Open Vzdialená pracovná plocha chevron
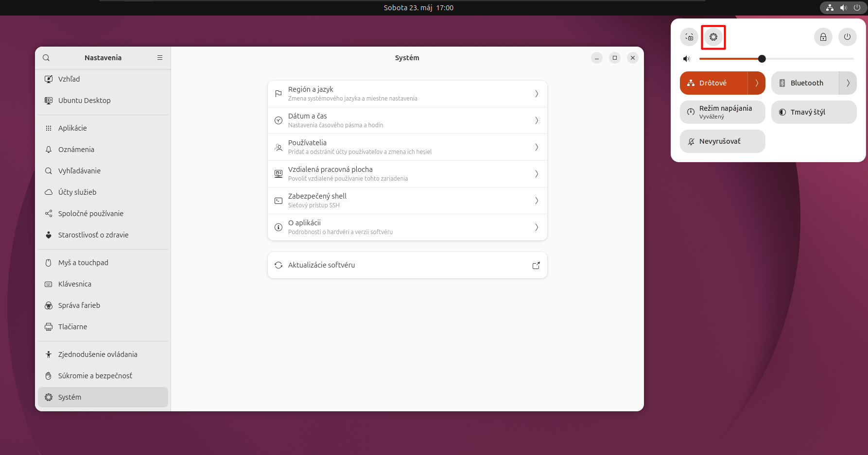 click(x=537, y=174)
